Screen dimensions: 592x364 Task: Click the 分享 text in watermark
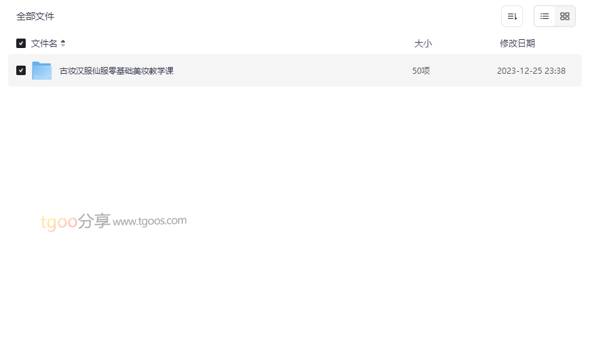coord(94,221)
